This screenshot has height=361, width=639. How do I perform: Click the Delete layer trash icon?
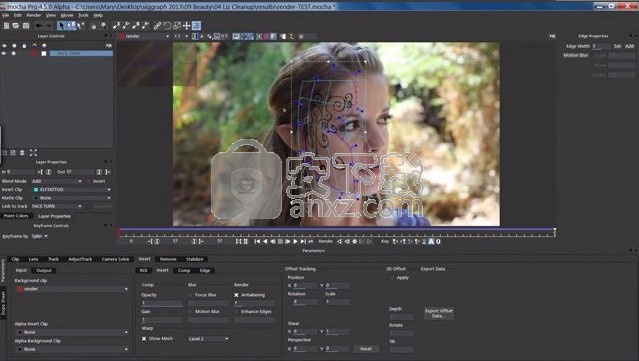(22, 153)
